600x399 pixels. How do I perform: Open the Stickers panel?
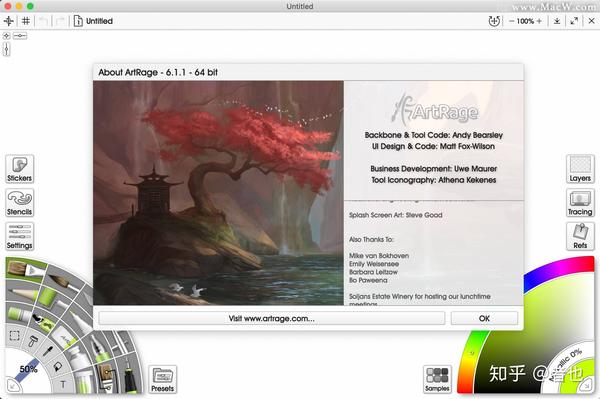[x=20, y=169]
